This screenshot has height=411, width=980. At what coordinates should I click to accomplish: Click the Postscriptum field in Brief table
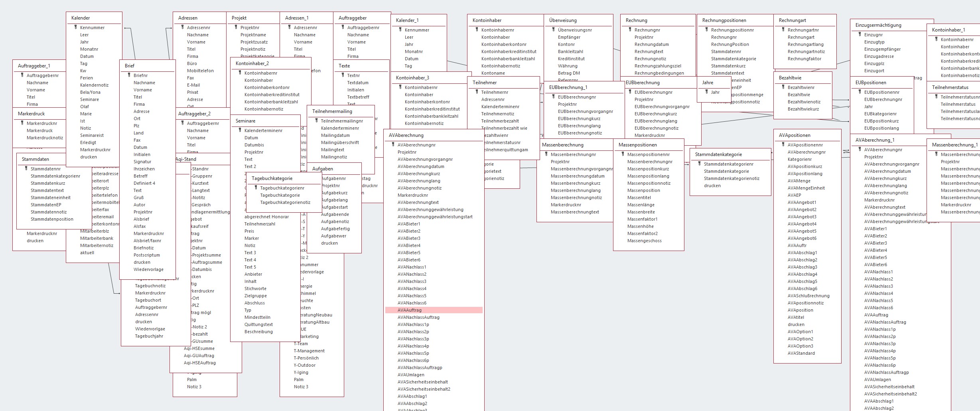[146, 255]
